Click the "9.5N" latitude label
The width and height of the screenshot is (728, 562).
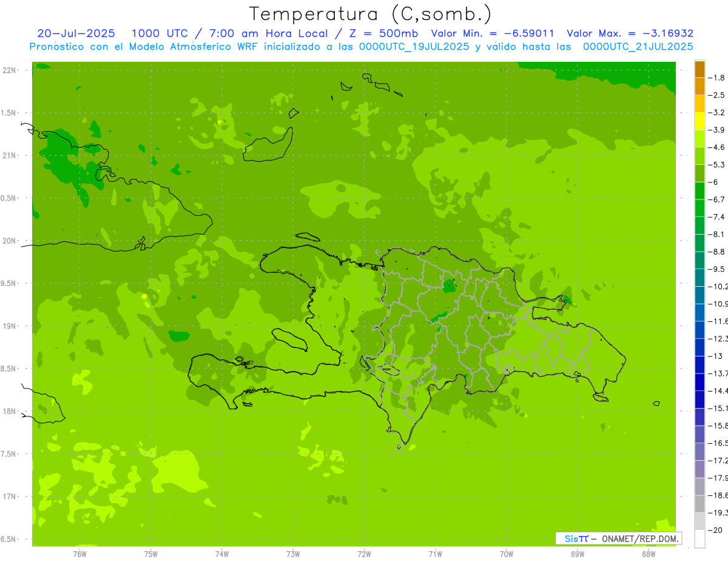pyautogui.click(x=9, y=284)
